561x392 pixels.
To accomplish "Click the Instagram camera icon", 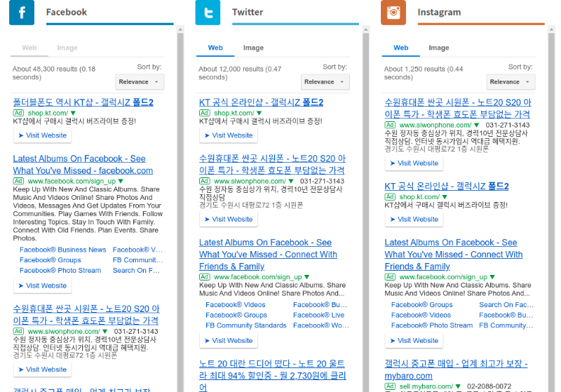I will (x=393, y=13).
